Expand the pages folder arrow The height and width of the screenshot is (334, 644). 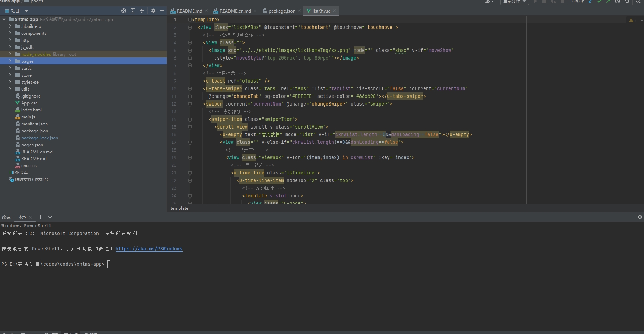click(x=10, y=61)
